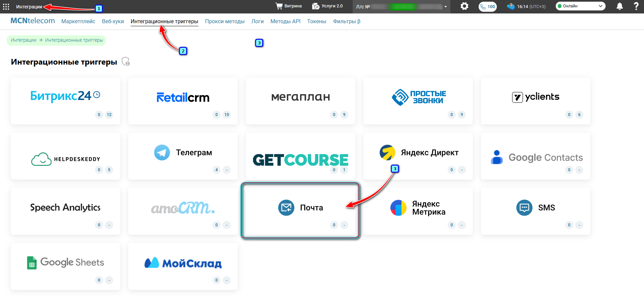Screen dimensions: 644x296
Task: Open the GetCourse integration card
Action: 300,156
